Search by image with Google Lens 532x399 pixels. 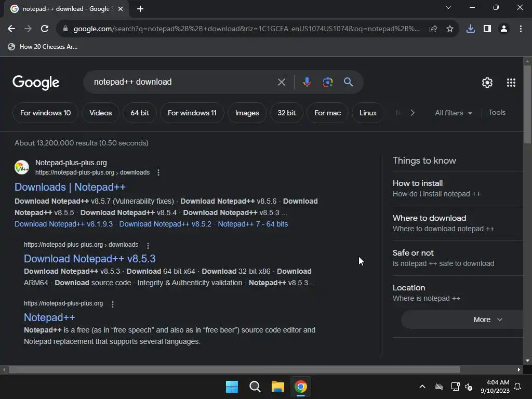327,82
